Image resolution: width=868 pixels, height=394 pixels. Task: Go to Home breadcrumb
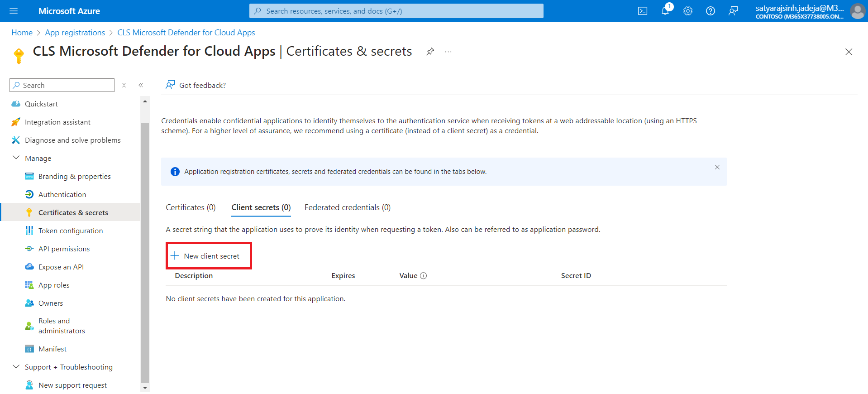pos(22,33)
